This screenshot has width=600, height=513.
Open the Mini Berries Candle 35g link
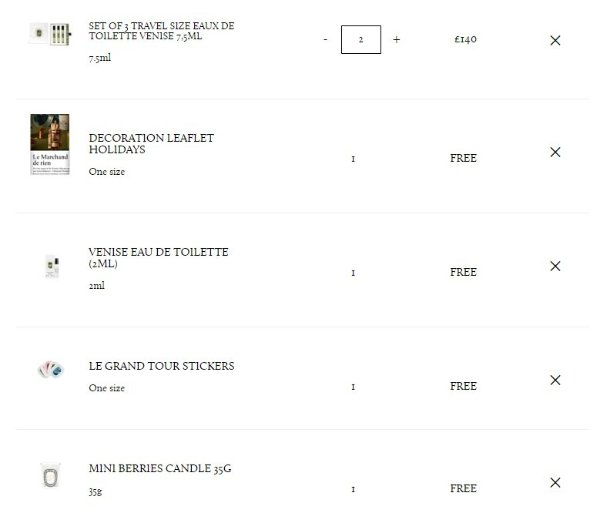click(x=153, y=468)
